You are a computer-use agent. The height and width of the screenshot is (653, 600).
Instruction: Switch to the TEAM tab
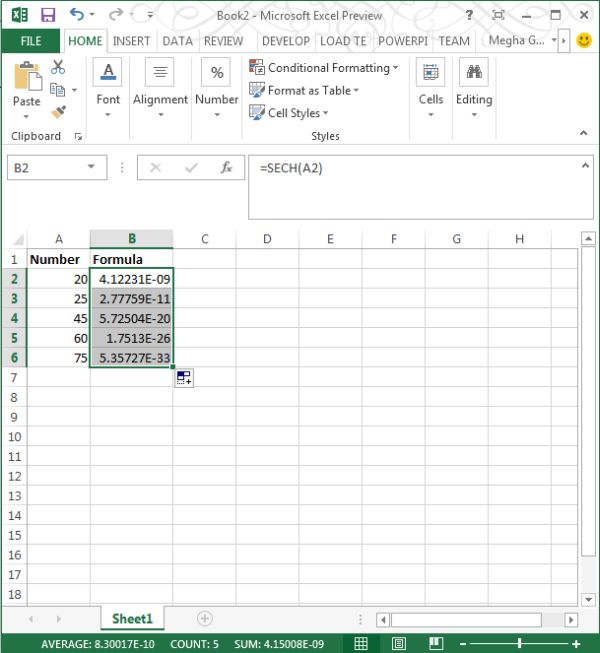[x=454, y=41]
